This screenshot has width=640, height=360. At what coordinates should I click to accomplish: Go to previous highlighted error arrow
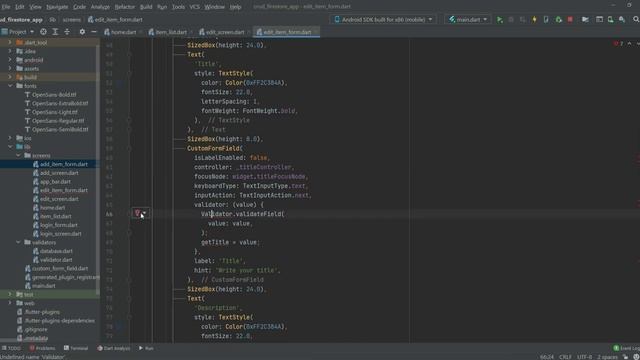(629, 44)
